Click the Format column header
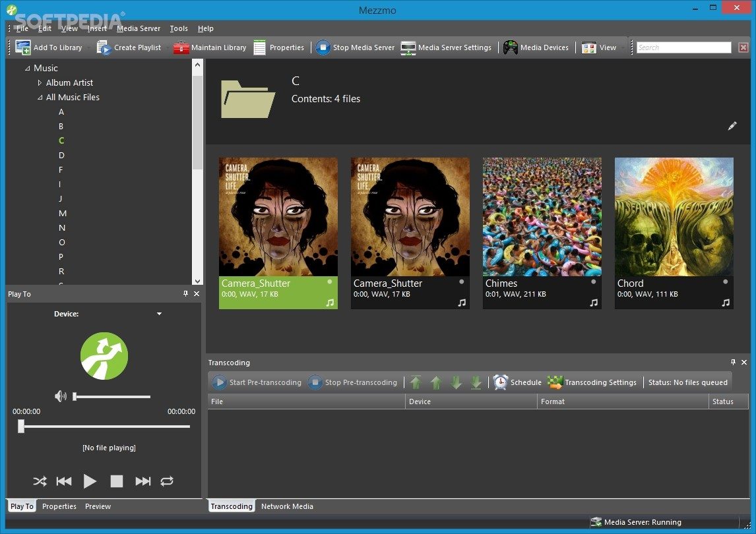 pyautogui.click(x=623, y=401)
